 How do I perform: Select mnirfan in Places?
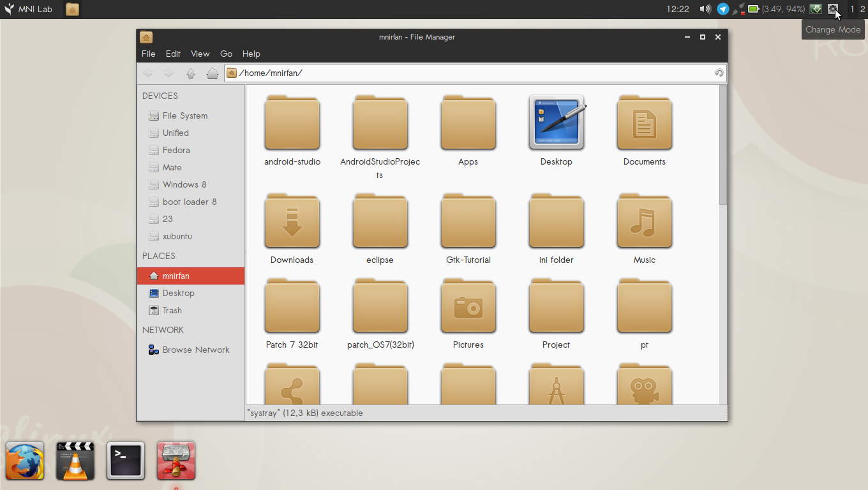coord(191,276)
